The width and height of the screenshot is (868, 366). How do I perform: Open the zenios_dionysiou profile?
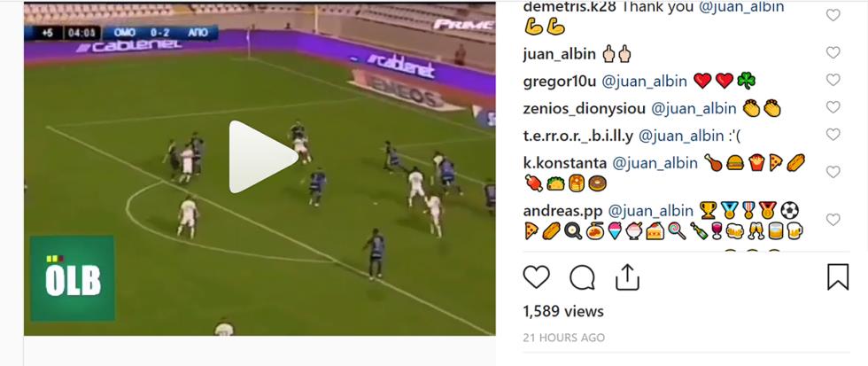tap(584, 108)
